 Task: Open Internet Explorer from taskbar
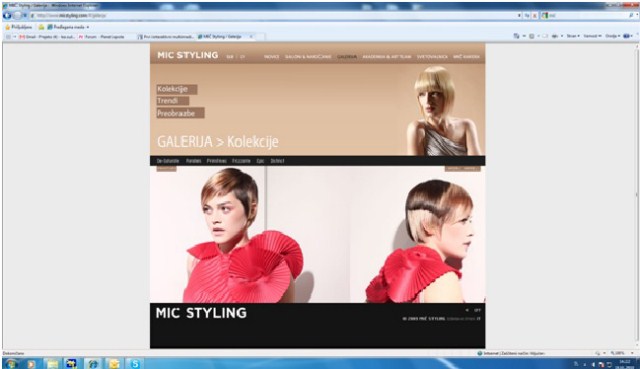tap(93, 363)
